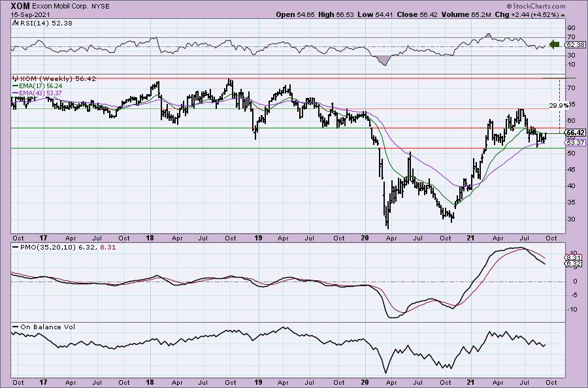Click the RSI(14) 52.38 indicator legend
Screen dimensions: 588x388
point(42,23)
